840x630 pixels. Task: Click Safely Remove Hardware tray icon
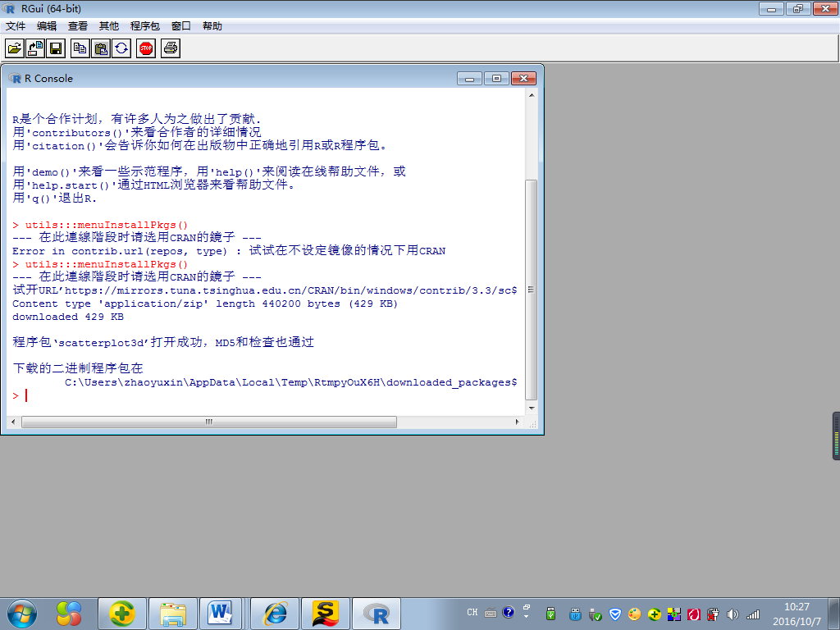(x=596, y=614)
